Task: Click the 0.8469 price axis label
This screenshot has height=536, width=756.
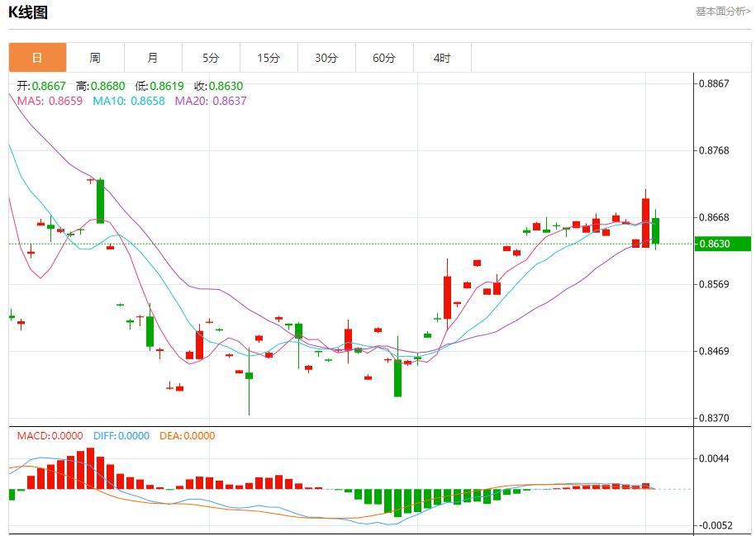Action: 714,351
